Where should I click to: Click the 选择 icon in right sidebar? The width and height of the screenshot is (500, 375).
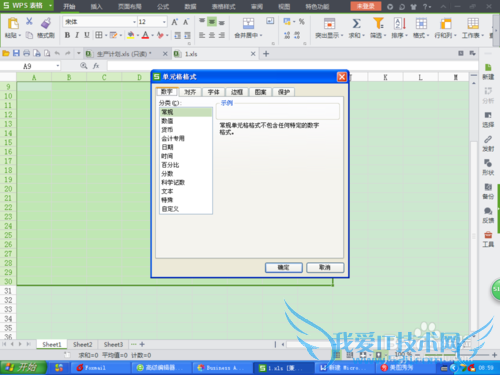[x=488, y=115]
